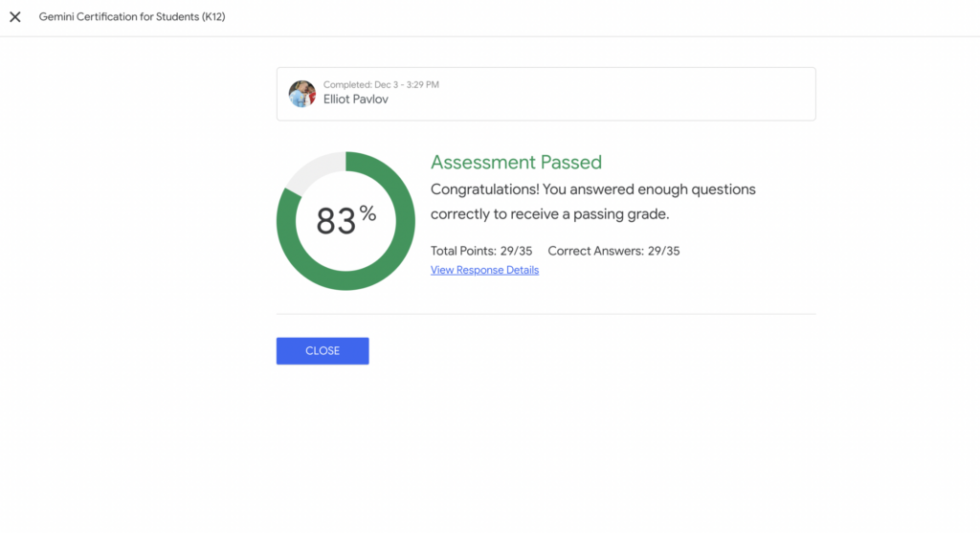Viewport: 980px width, 533px height.
Task: Click the Gemini Certification for Students title
Action: tap(132, 17)
